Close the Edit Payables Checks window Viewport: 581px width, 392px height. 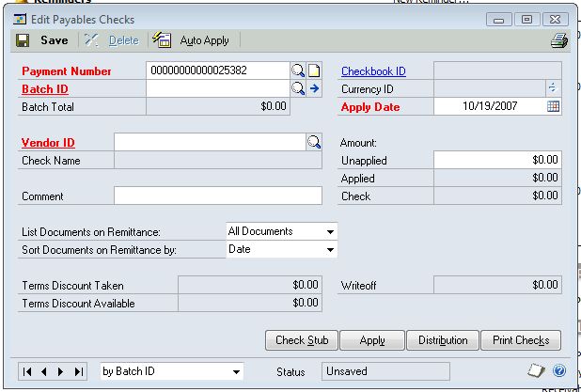tap(555, 20)
